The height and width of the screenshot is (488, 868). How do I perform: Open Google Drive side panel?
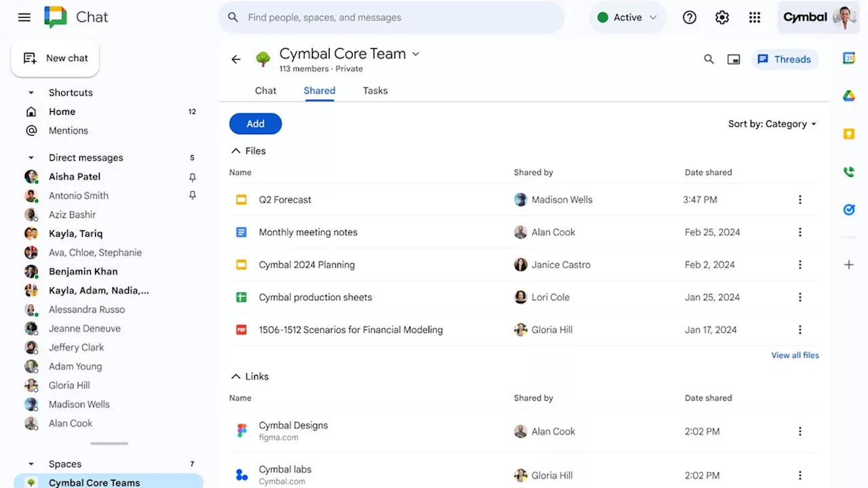coord(849,96)
